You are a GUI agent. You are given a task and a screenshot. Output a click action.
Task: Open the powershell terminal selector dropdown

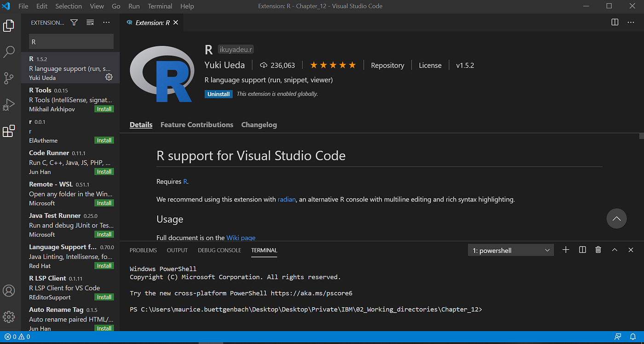click(x=510, y=250)
